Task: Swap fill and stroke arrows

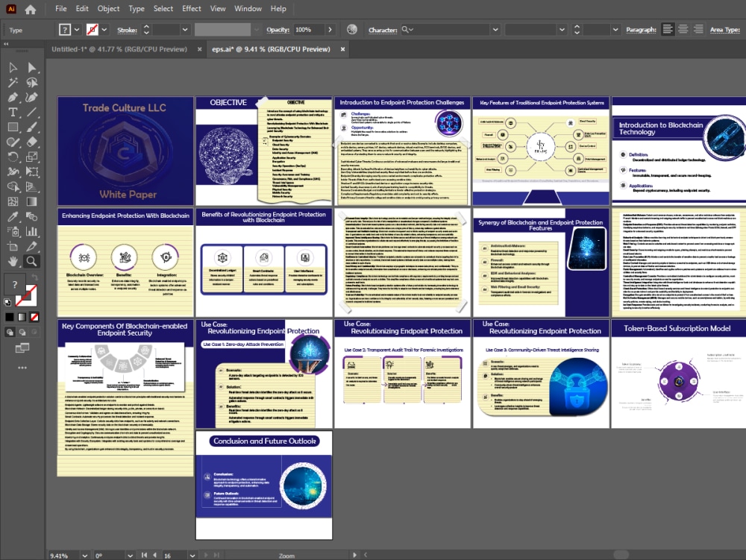Action: point(35,277)
